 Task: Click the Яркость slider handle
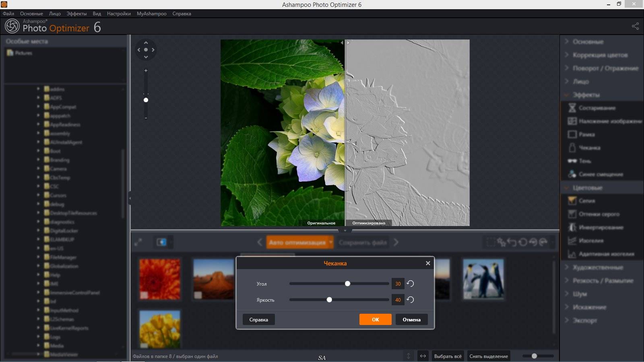pos(329,300)
